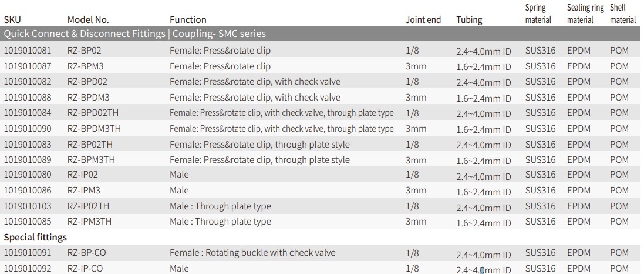Click the Special fittings heading
644x274 pixels.
coord(35,238)
